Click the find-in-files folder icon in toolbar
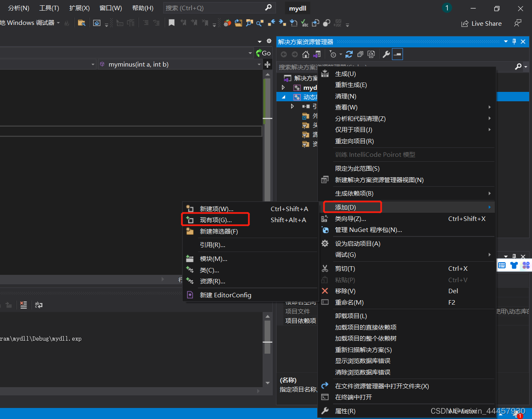The width and height of the screenshot is (532, 419). pyautogui.click(x=81, y=23)
